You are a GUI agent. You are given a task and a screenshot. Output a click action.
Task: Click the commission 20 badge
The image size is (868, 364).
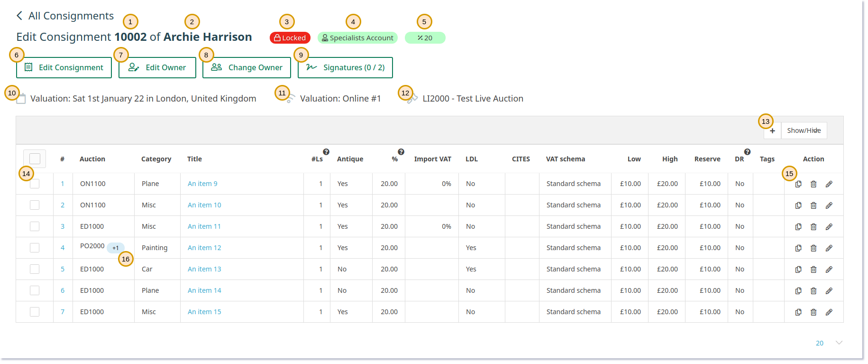(425, 38)
